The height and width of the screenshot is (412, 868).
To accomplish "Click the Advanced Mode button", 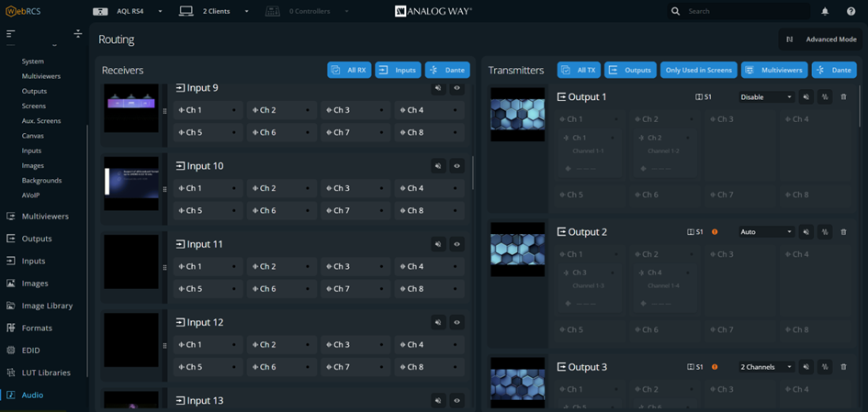I will click(821, 39).
